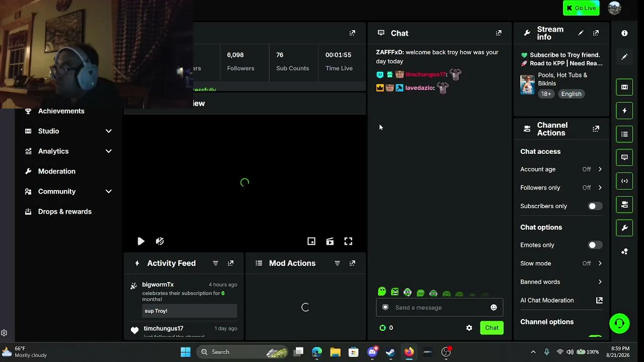Click the English language tag

[571, 94]
